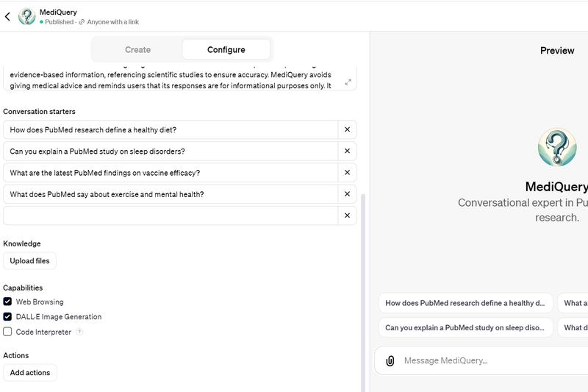
Task: Go back using the left arrow icon
Action: [x=7, y=16]
